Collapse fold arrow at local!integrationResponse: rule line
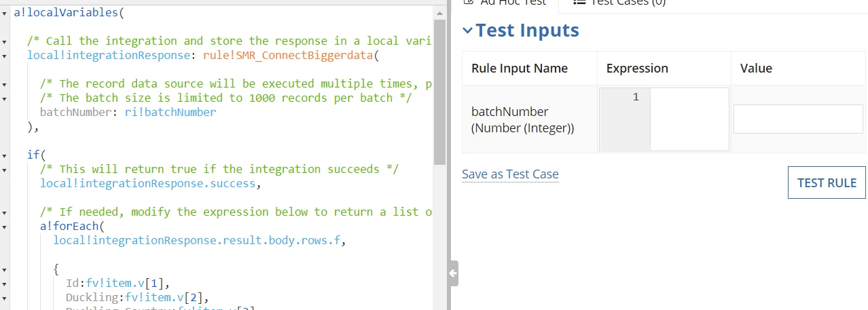The height and width of the screenshot is (310, 868). [5, 56]
